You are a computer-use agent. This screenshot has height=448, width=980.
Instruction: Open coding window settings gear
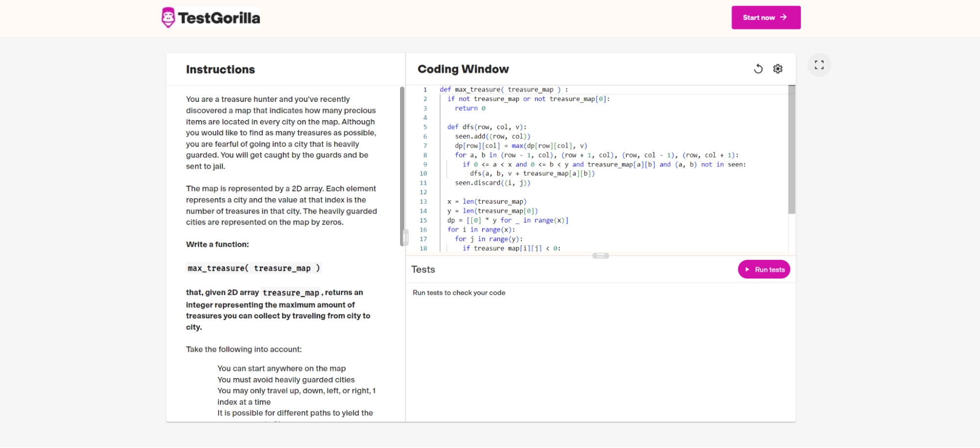(778, 69)
